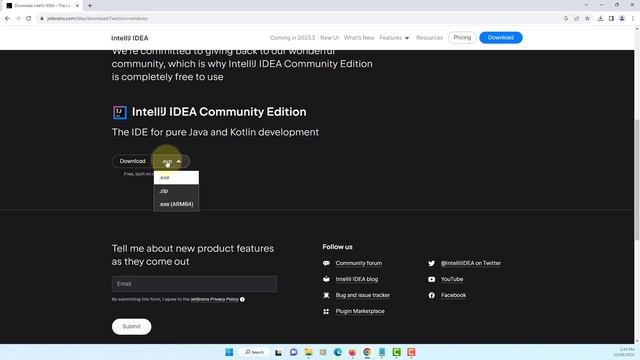Select the .exe (ARM64) option

tap(176, 204)
